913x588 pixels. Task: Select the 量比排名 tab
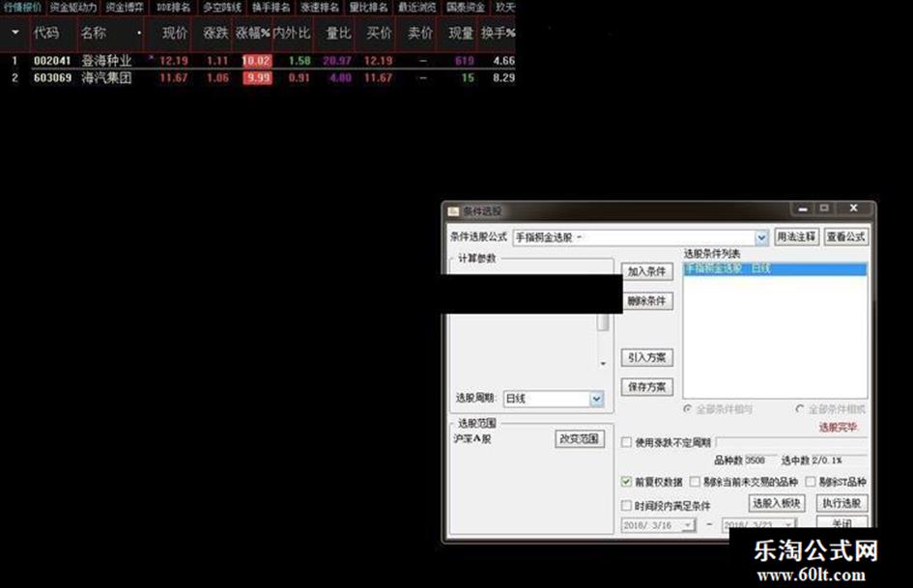point(368,7)
